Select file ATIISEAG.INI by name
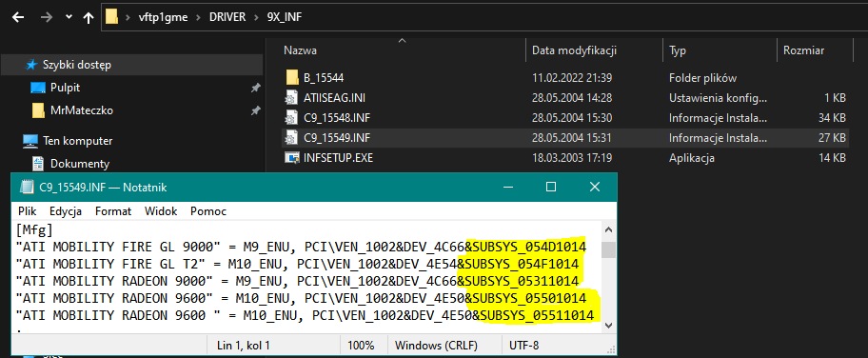This screenshot has width=868, height=358. tap(334, 98)
